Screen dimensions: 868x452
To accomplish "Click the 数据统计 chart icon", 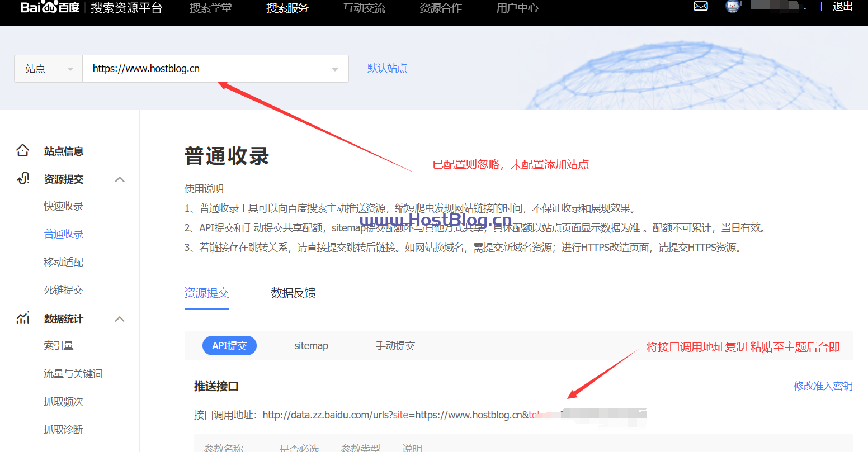I will pyautogui.click(x=23, y=318).
